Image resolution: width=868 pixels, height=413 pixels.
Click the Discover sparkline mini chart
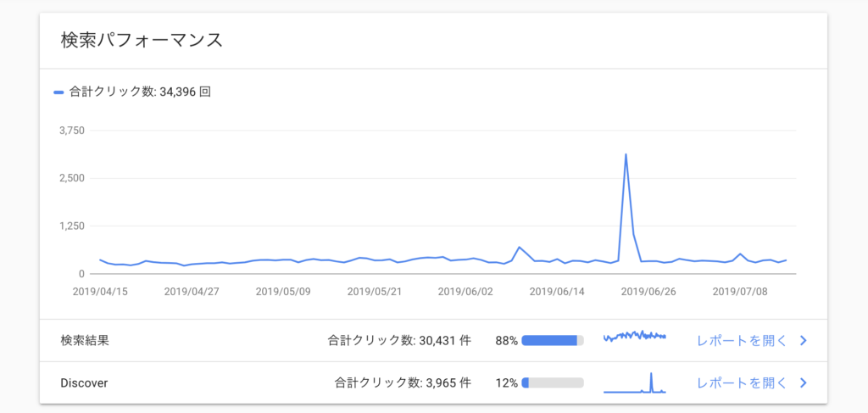click(x=634, y=382)
